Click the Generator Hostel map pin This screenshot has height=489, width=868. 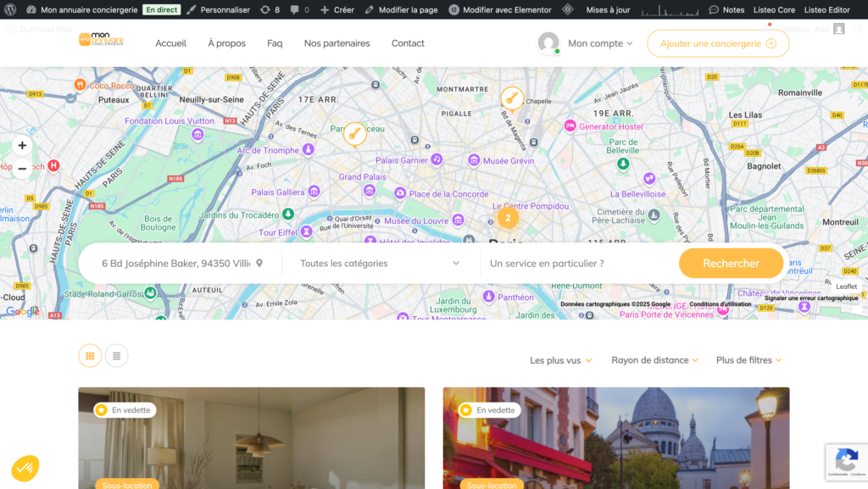point(570,125)
